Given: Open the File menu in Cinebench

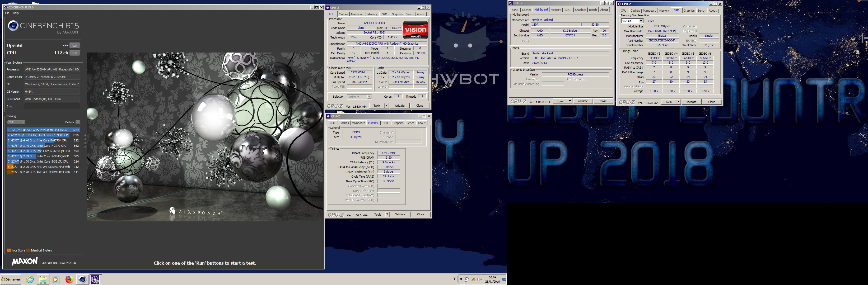Looking at the screenshot, I should click(7, 13).
